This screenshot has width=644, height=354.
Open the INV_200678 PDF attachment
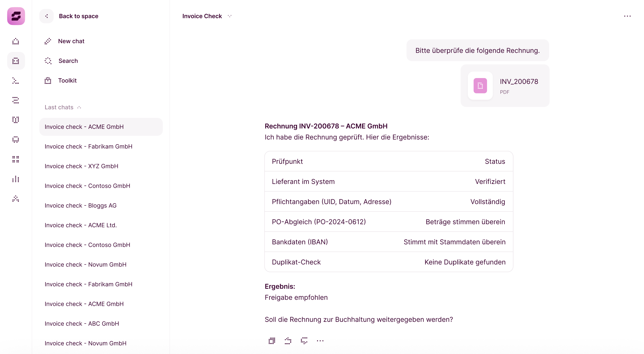[x=505, y=86]
